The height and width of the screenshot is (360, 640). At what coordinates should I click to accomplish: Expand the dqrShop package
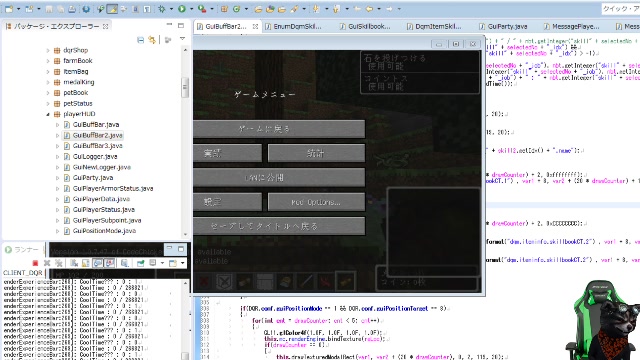pyautogui.click(x=48, y=51)
